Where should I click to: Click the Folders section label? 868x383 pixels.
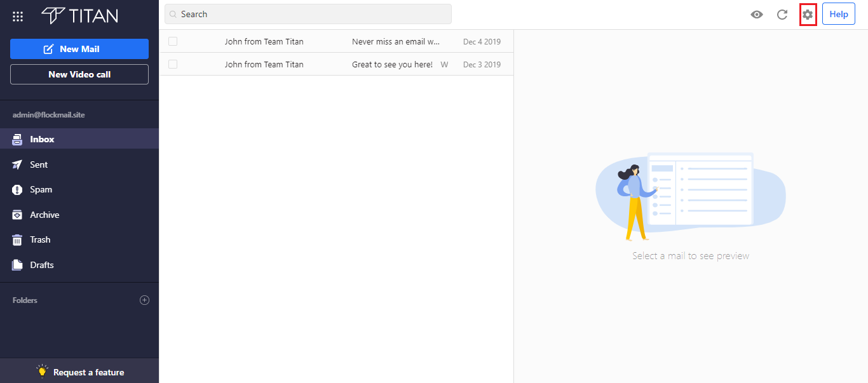coord(25,300)
